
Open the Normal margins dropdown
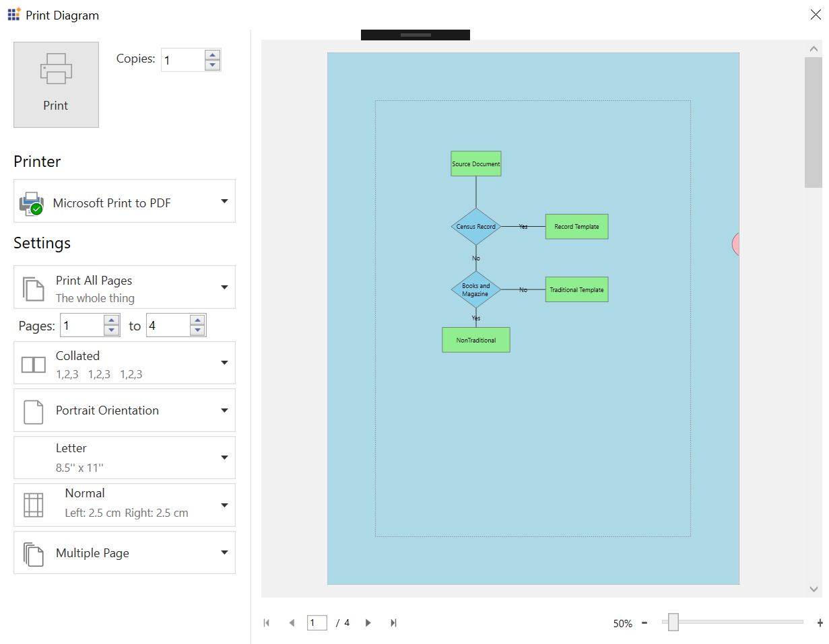pyautogui.click(x=125, y=505)
